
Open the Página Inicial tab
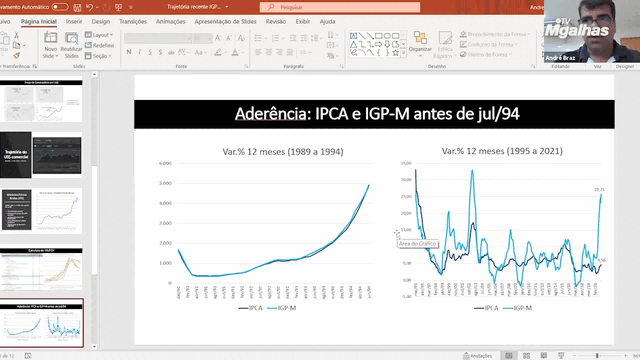[39, 22]
